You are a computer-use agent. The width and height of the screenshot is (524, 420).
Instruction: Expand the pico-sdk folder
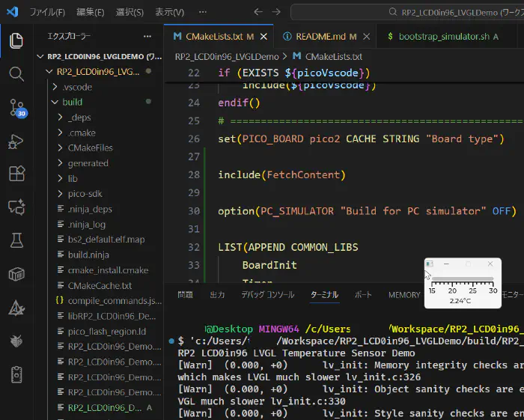[x=85, y=194]
